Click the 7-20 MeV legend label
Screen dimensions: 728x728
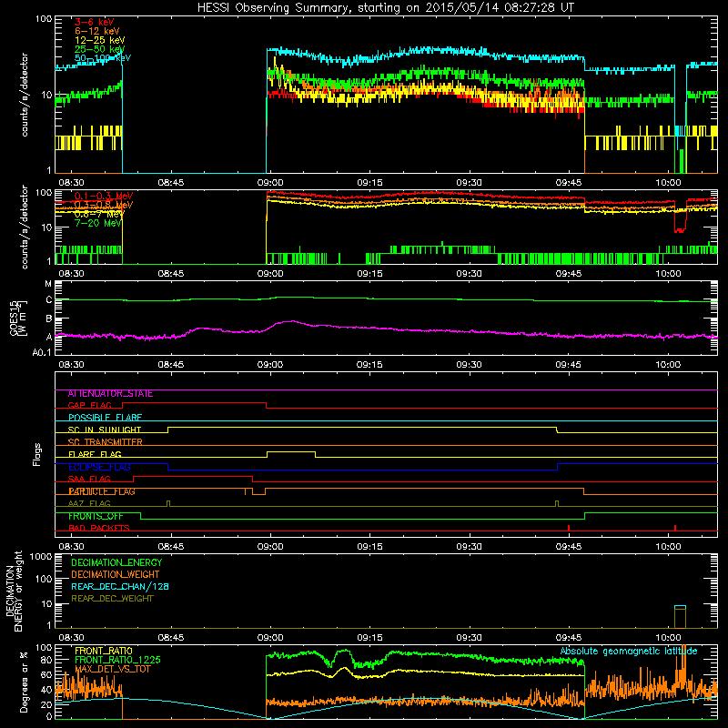pos(98,223)
